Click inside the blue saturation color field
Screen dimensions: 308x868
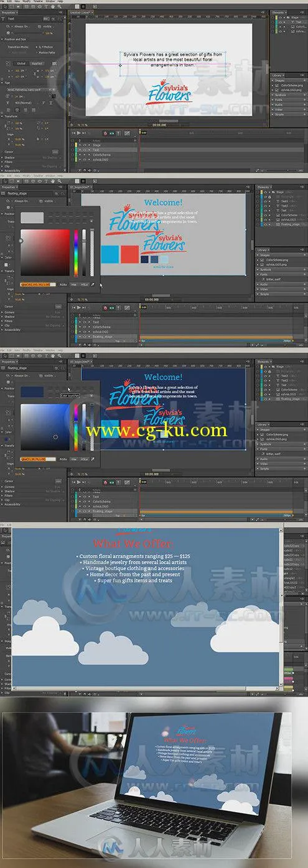point(45,426)
